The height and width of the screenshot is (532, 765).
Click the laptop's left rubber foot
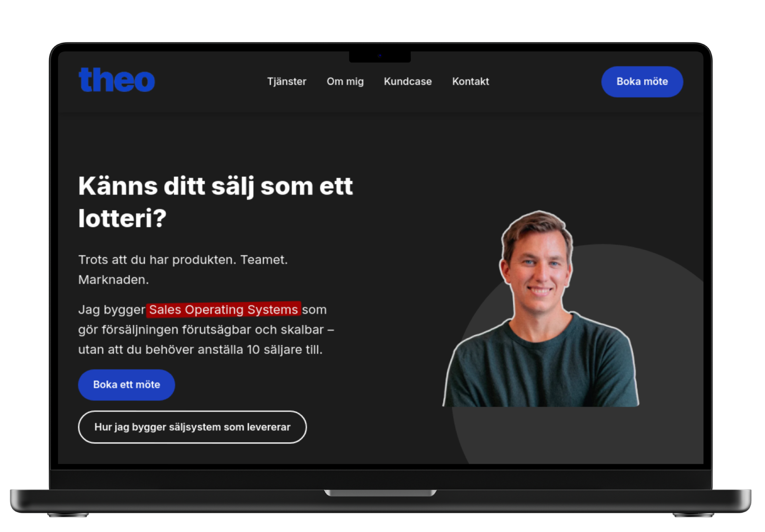[68, 515]
